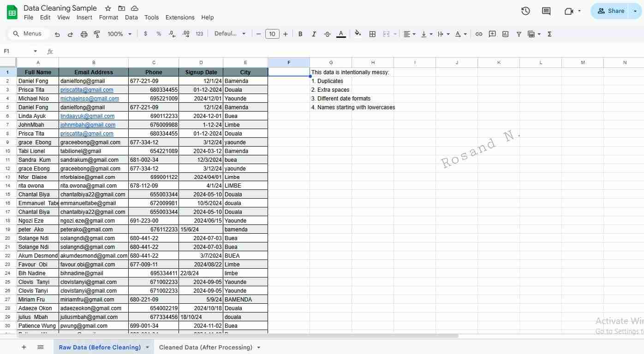Toggle bold formatting

click(x=300, y=34)
